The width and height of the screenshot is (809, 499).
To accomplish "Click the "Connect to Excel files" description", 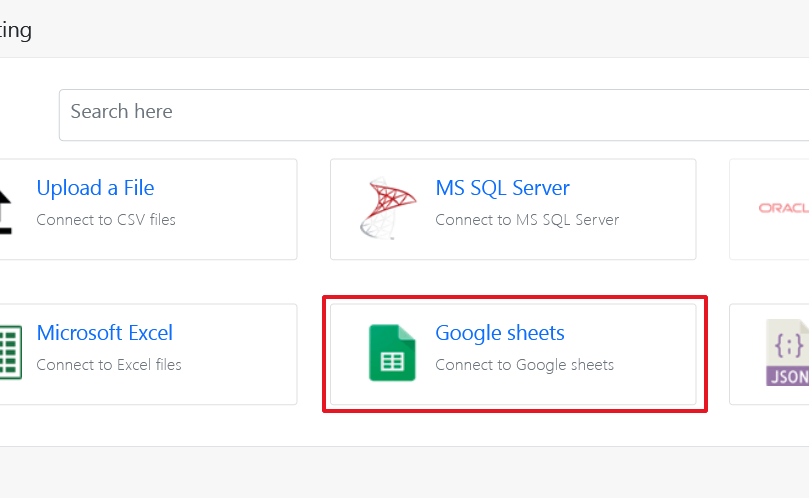I will (x=109, y=365).
